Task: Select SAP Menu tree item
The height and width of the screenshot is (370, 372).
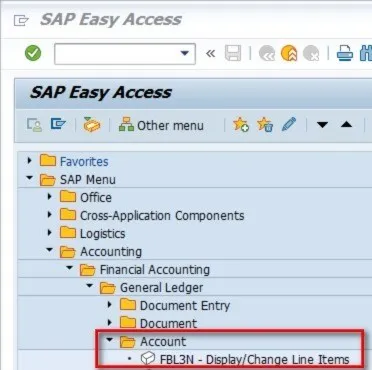Action: pos(88,180)
